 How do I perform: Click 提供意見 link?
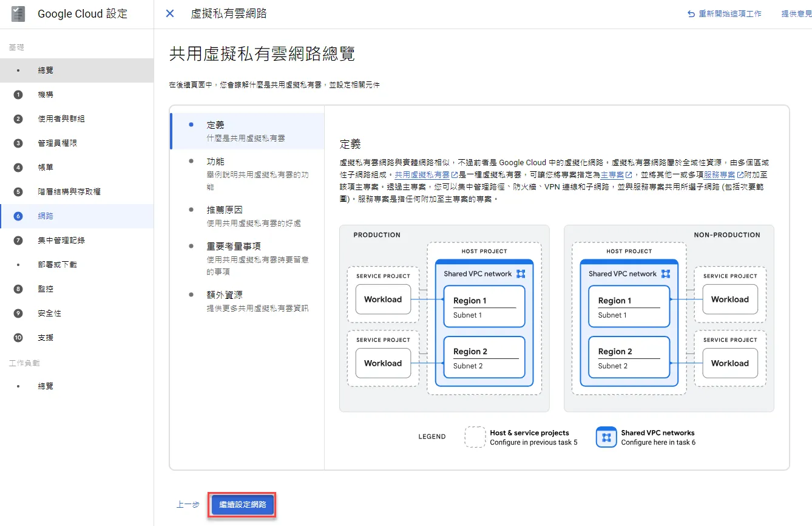[796, 13]
